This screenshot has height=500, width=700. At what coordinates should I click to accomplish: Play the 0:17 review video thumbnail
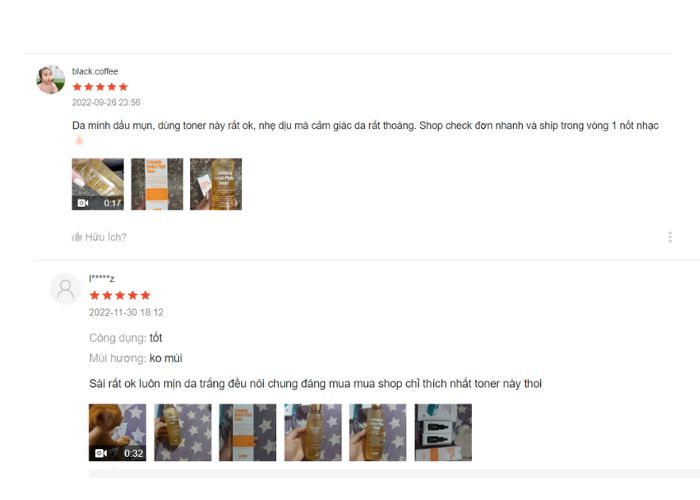click(x=98, y=184)
